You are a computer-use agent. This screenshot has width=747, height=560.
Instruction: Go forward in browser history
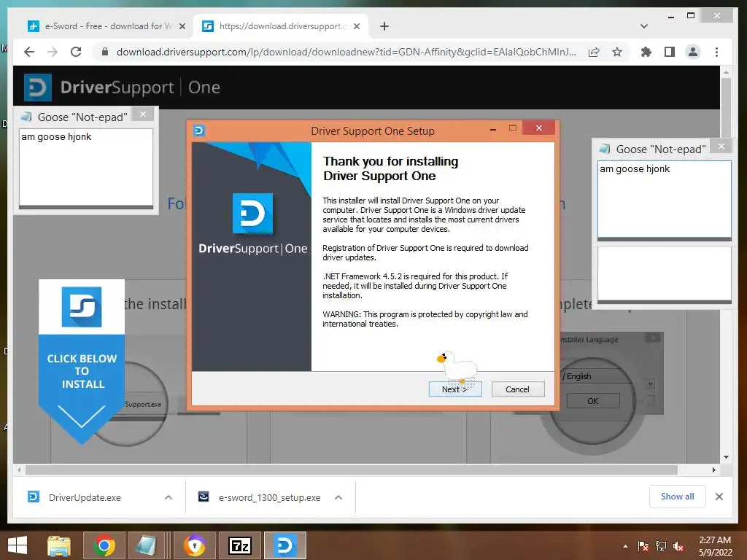tap(53, 52)
